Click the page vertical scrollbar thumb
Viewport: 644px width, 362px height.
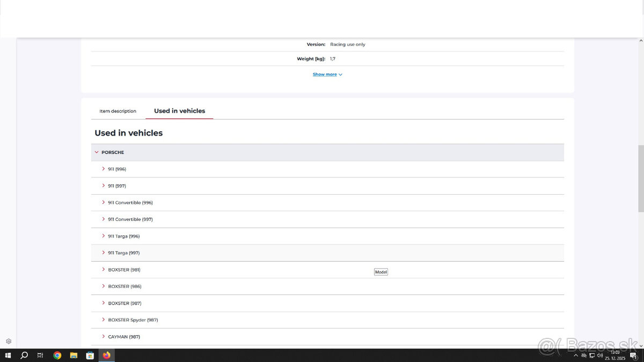(641, 178)
